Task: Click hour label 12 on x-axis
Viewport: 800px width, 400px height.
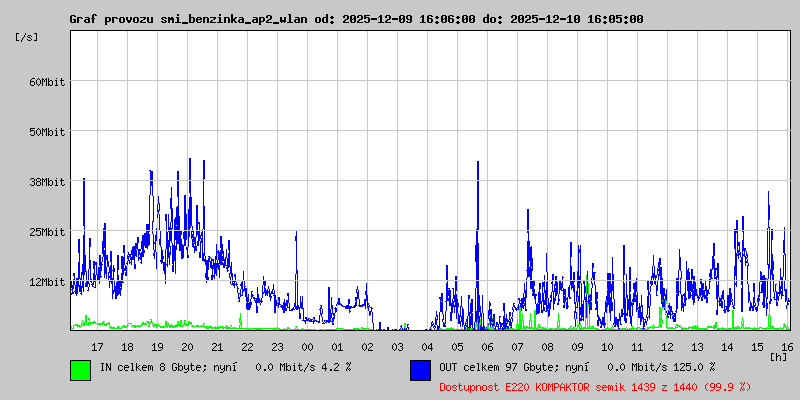Action: click(x=667, y=347)
